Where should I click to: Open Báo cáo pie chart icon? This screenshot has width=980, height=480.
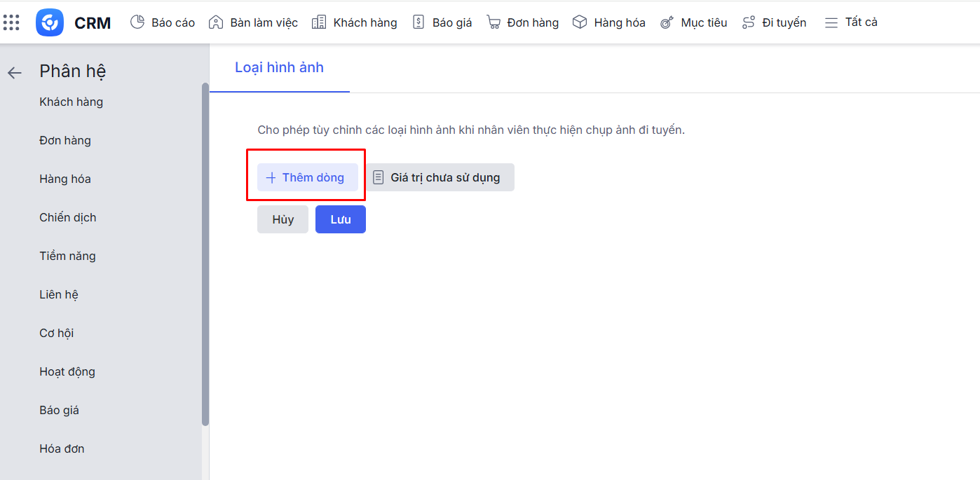137,22
